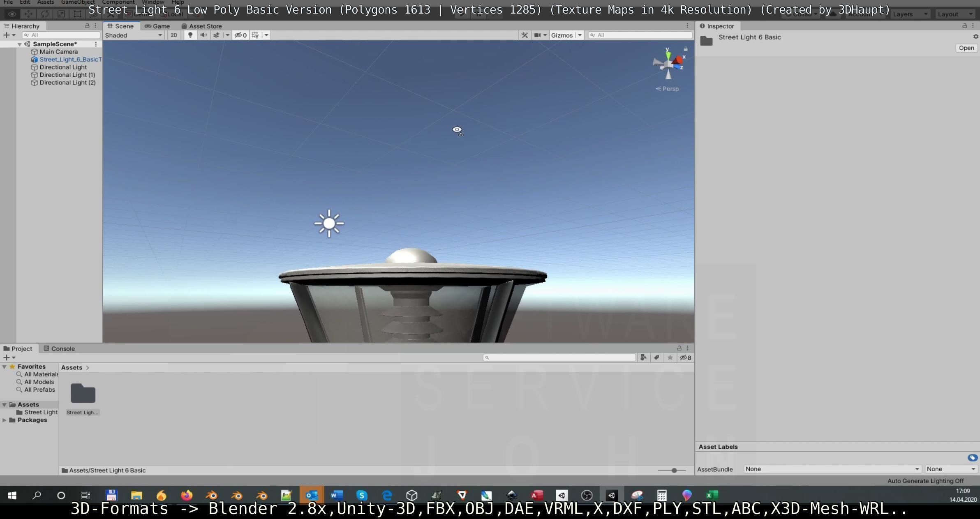Select the Street Light folder thumbnail
This screenshot has height=519, width=980.
tap(83, 394)
